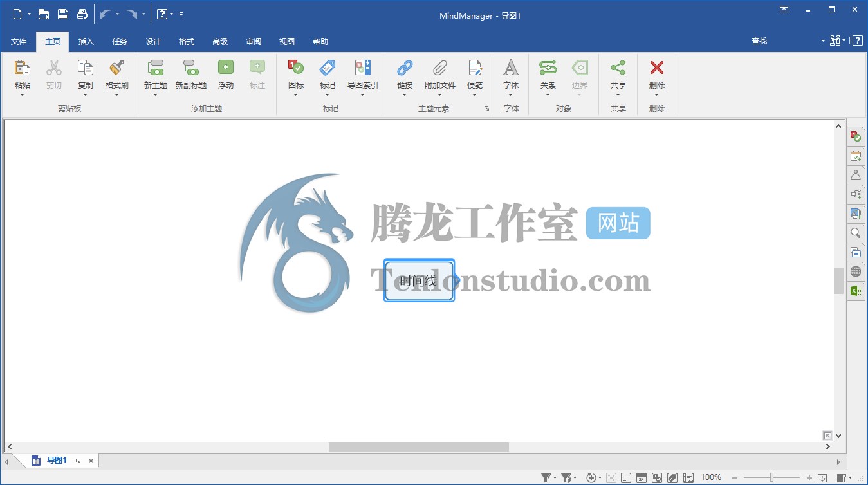868x485 pixels.
Task: Open the calendar pane in right sidebar
Action: pos(855,156)
